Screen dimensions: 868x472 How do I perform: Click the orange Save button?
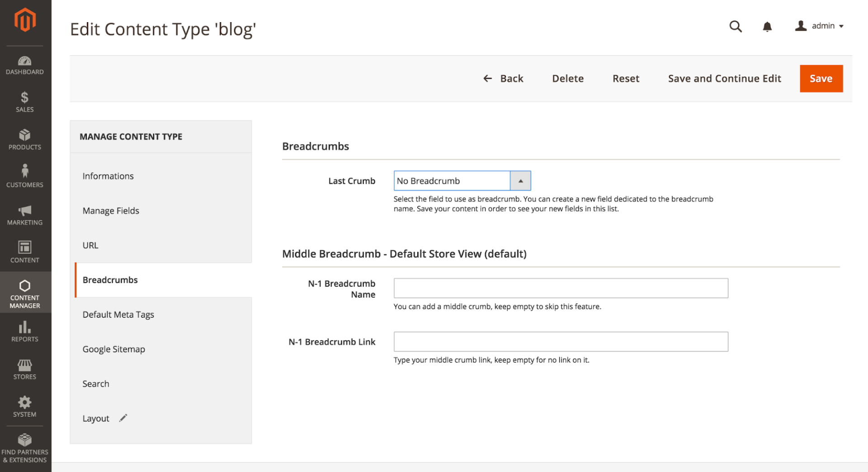(x=821, y=78)
